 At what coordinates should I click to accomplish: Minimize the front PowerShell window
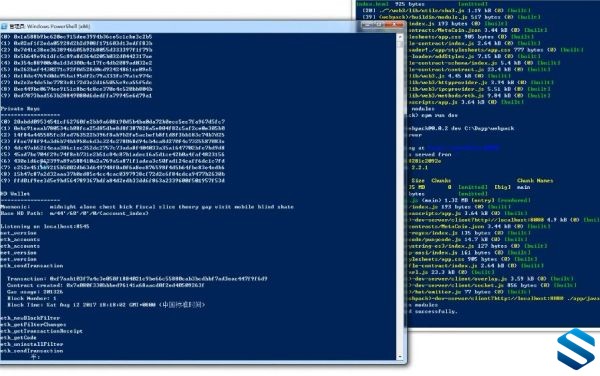click(x=367, y=25)
